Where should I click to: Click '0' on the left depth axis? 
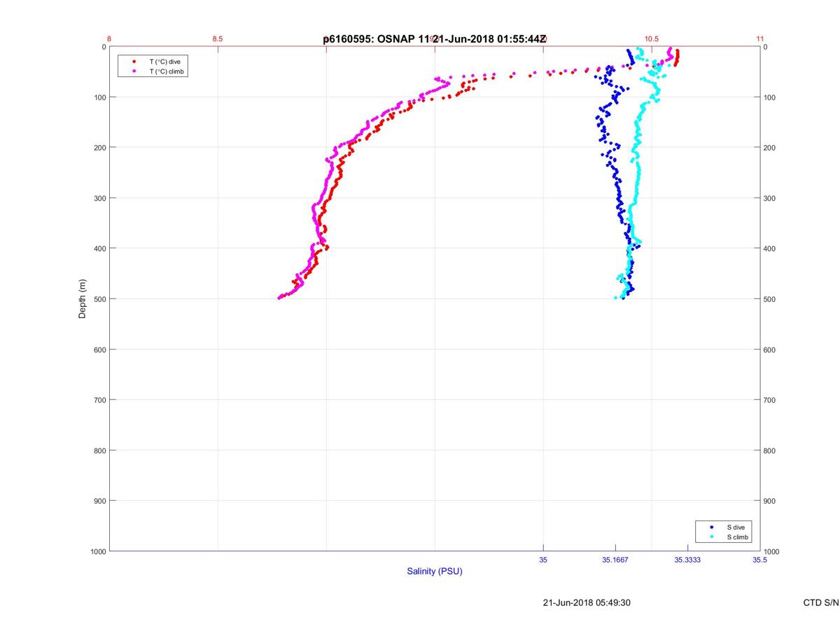tap(104, 47)
